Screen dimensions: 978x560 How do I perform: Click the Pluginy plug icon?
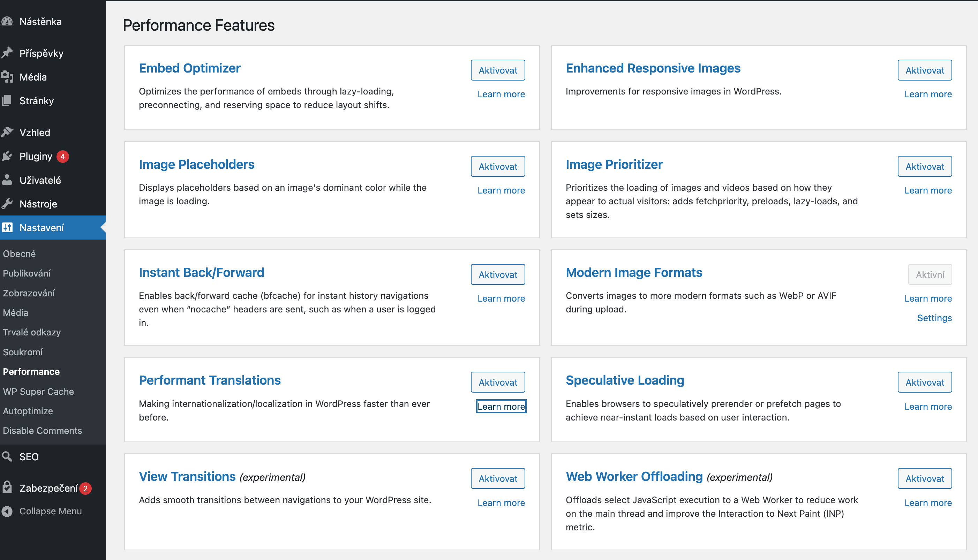[7, 156]
